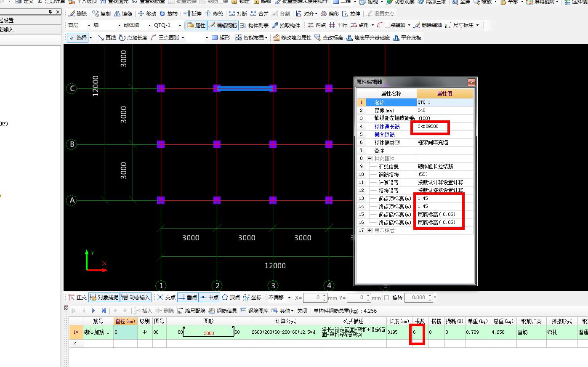The width and height of the screenshot is (588, 367).
Task: Go to next rebar record arrow
Action: point(93,311)
